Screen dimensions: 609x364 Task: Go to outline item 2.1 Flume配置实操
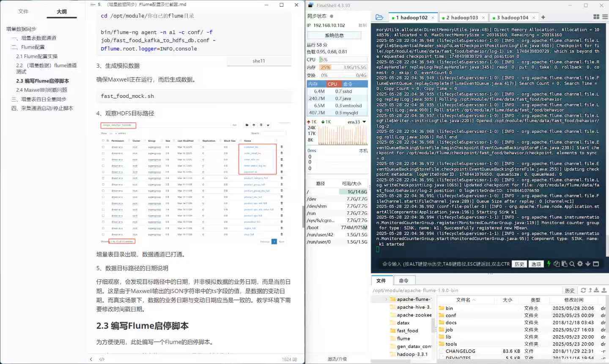point(37,56)
